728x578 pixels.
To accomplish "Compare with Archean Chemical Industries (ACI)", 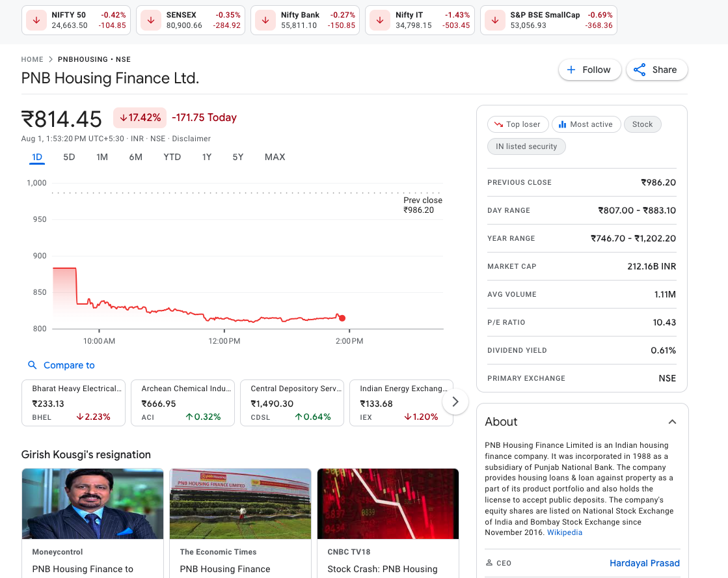I will (183, 403).
